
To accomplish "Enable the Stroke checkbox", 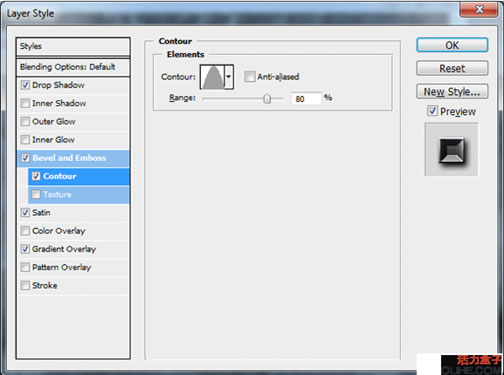I will pyautogui.click(x=25, y=286).
